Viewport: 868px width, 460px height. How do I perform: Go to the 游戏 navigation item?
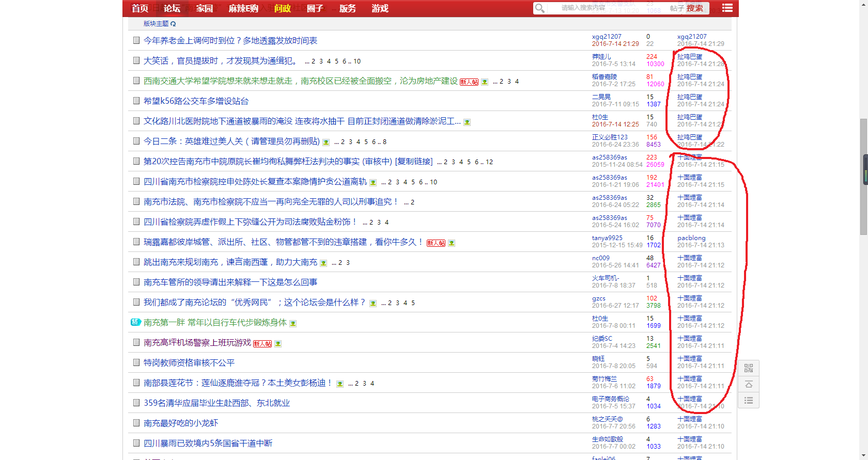click(x=380, y=8)
